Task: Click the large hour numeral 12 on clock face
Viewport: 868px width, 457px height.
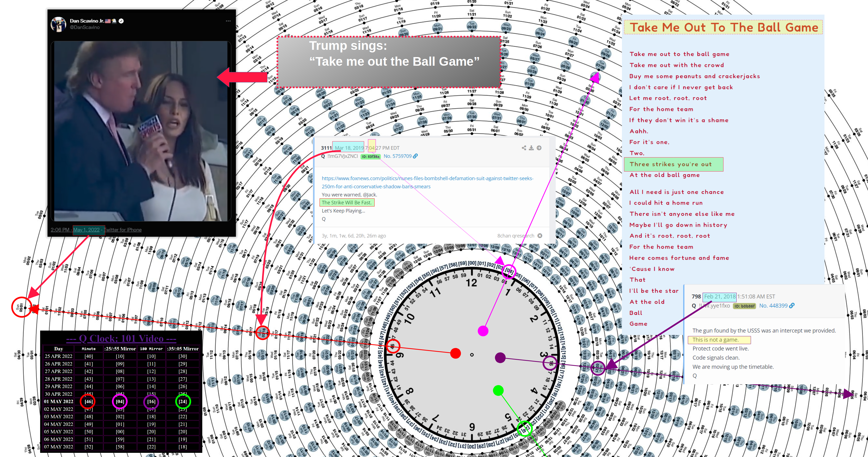Action: click(x=471, y=282)
